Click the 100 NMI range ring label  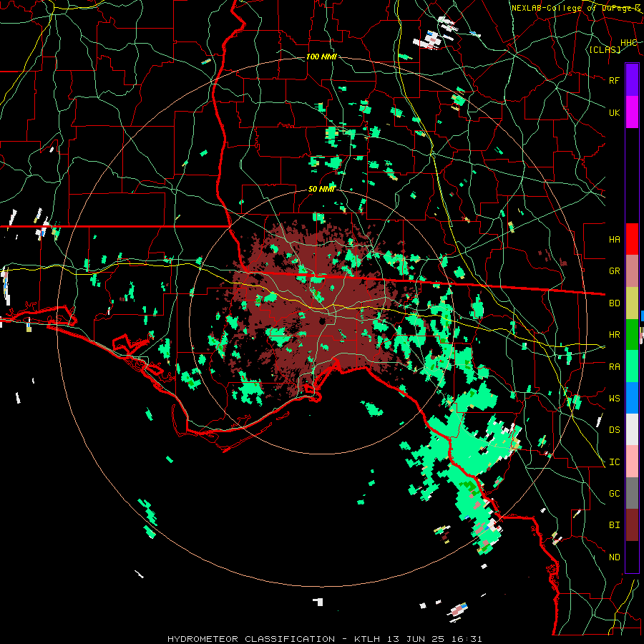tap(321, 57)
